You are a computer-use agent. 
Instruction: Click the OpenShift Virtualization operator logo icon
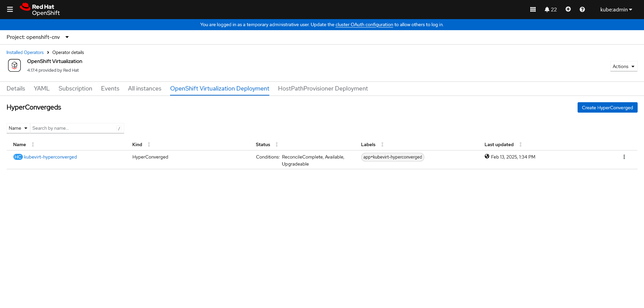(14, 65)
